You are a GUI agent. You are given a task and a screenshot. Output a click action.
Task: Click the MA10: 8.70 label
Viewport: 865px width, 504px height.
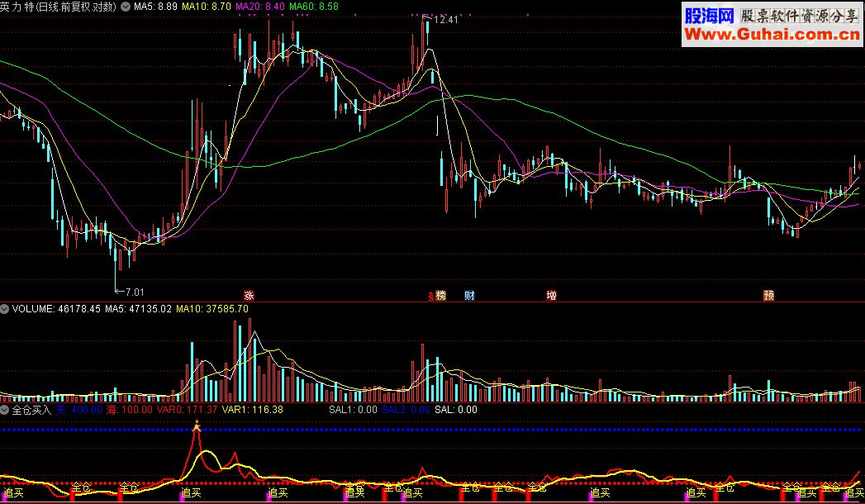[207, 7]
